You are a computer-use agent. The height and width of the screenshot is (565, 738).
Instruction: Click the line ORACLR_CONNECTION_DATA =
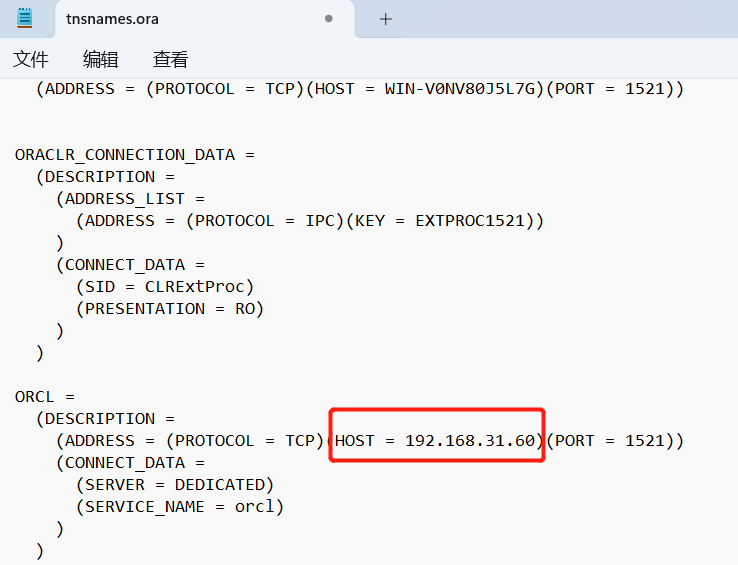click(135, 155)
